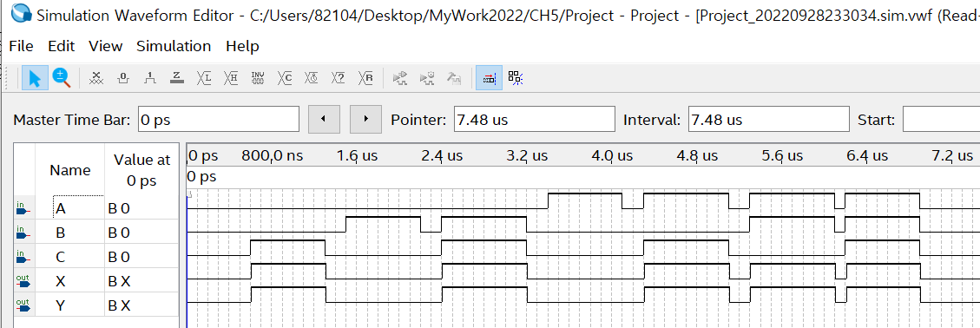The height and width of the screenshot is (328, 980).
Task: Click the 5.6 us ruler mark
Action: (x=782, y=155)
